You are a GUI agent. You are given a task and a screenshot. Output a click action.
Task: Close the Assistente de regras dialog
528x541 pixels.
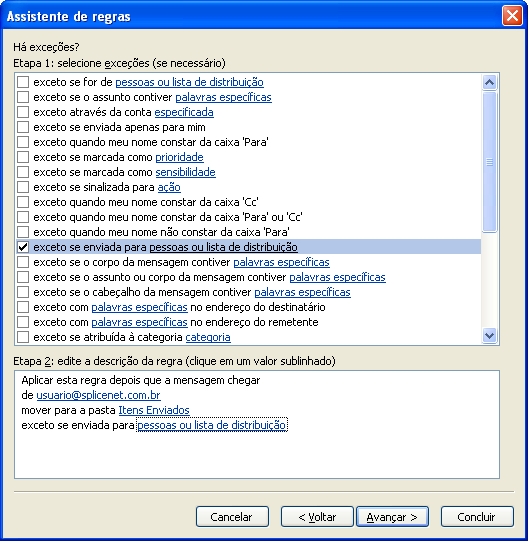(x=512, y=16)
